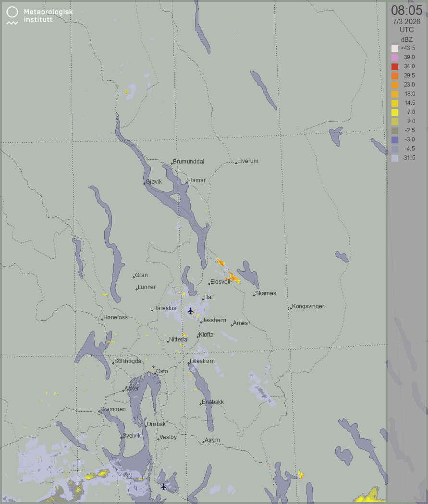Click the 7/3 2026 date label

[406, 22]
